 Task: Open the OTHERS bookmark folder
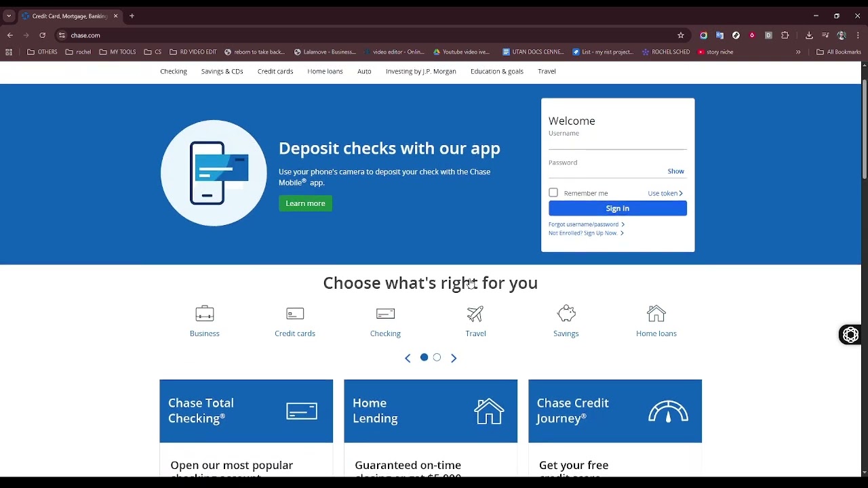(x=42, y=52)
